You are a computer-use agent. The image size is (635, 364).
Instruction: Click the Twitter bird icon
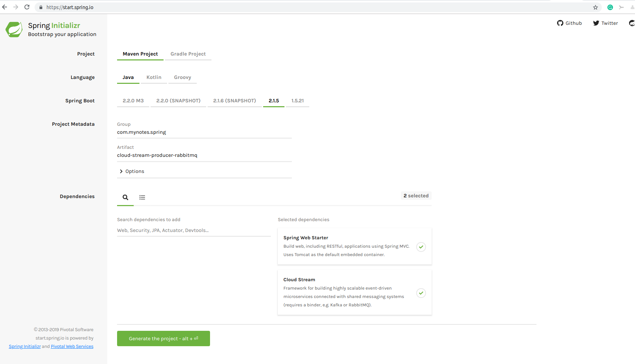click(596, 23)
